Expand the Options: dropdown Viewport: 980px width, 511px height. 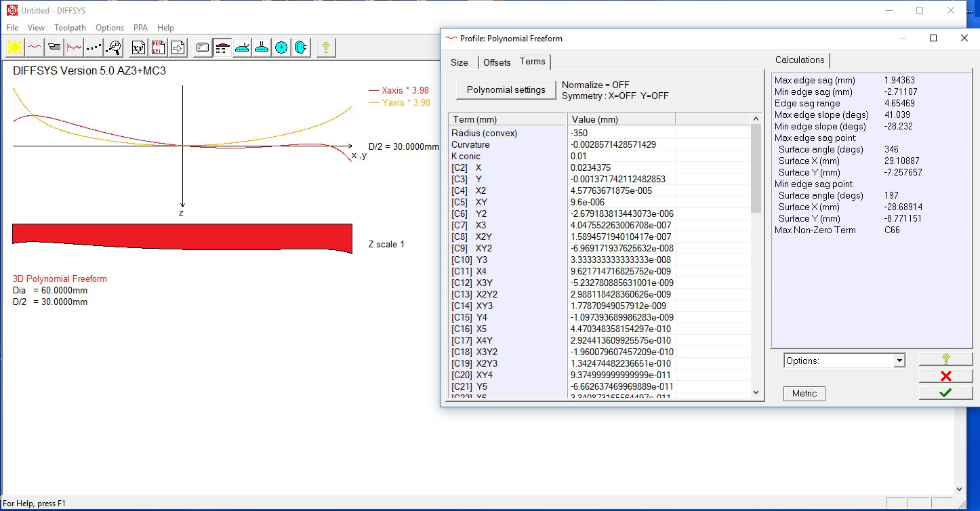899,361
